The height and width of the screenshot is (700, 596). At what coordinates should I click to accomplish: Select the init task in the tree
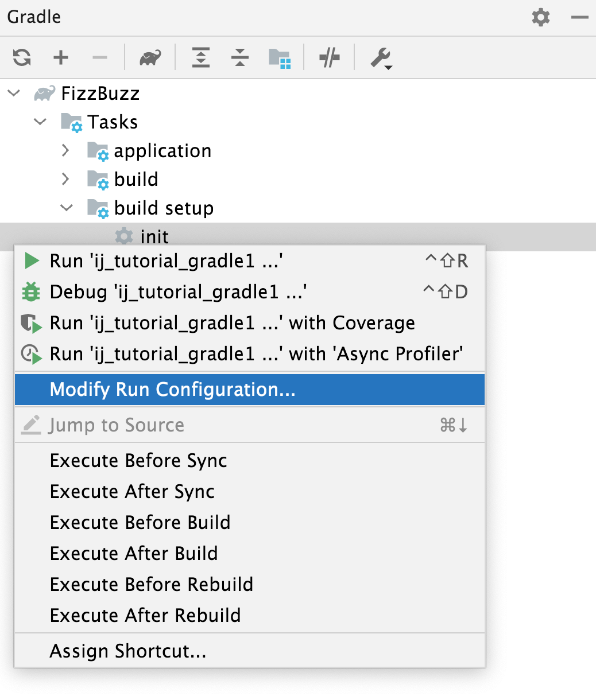tap(154, 236)
